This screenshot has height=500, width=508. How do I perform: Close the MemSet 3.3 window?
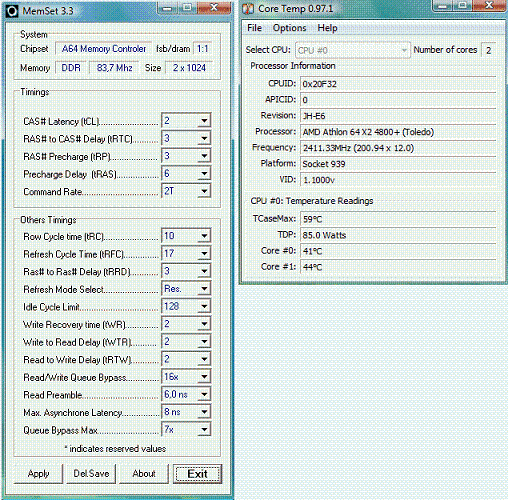coord(214,8)
